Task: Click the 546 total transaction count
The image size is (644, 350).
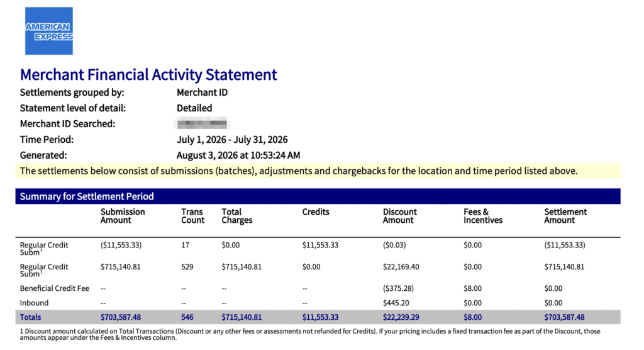Action: (x=187, y=317)
